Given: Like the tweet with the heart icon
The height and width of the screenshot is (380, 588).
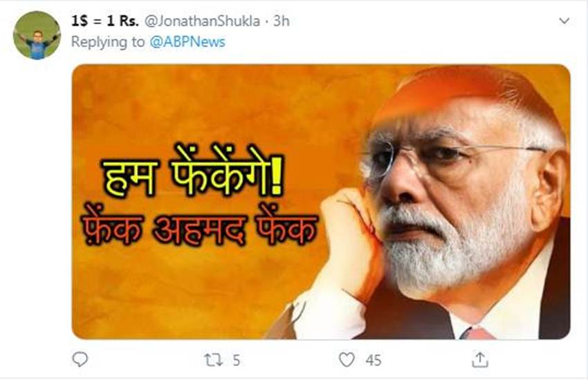Looking at the screenshot, I should click(347, 360).
